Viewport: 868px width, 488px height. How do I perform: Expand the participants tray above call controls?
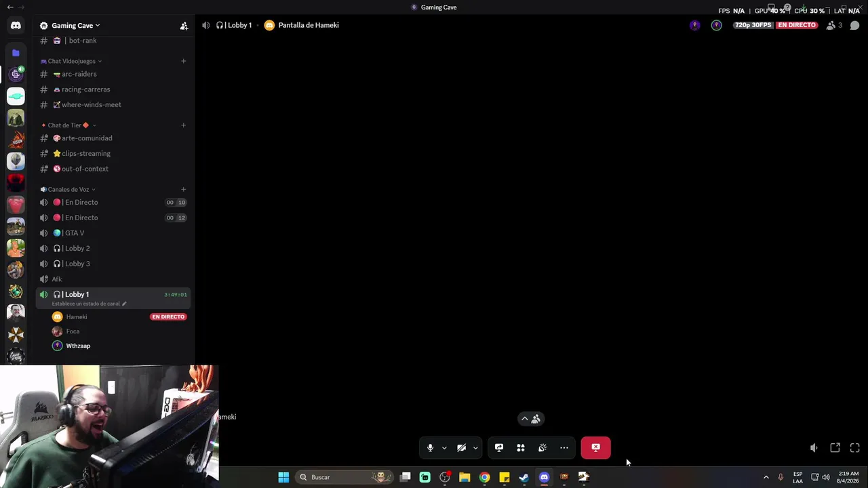[x=530, y=419]
